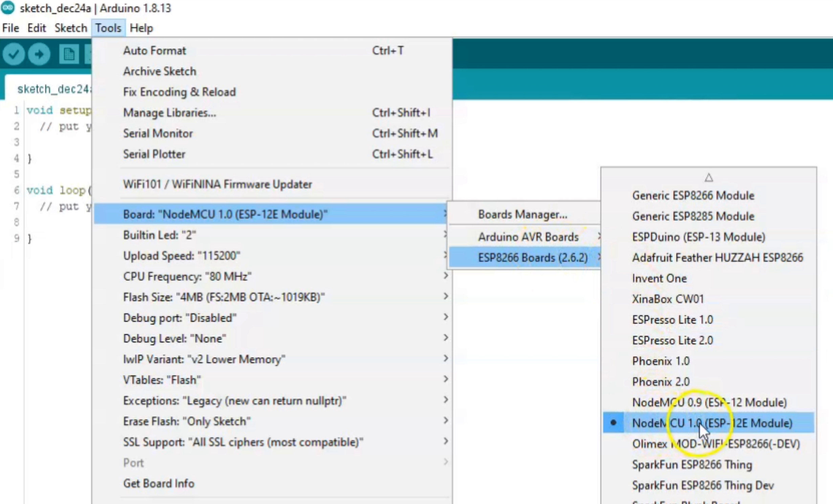This screenshot has height=504, width=833.
Task: Click Get Board Info
Action: (x=158, y=483)
